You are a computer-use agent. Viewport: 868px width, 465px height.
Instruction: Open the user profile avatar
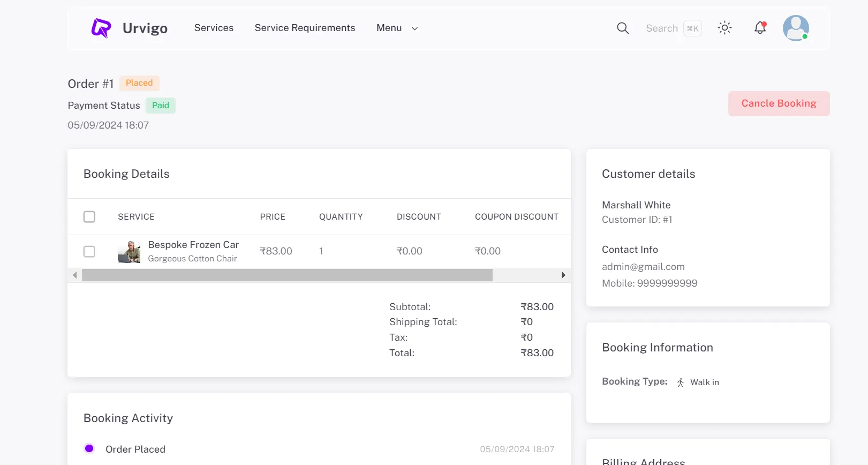point(795,28)
